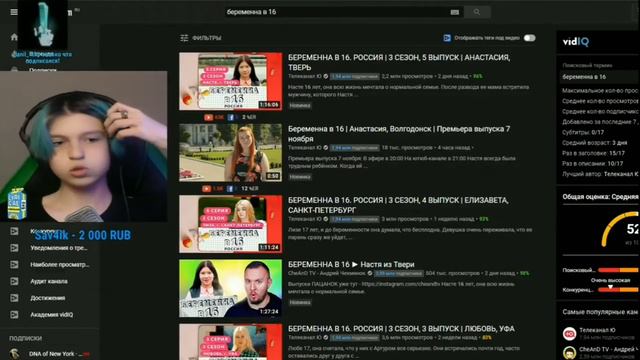
Task: Open 'Наиболее просматр...' sidebar item
Action: [60, 264]
